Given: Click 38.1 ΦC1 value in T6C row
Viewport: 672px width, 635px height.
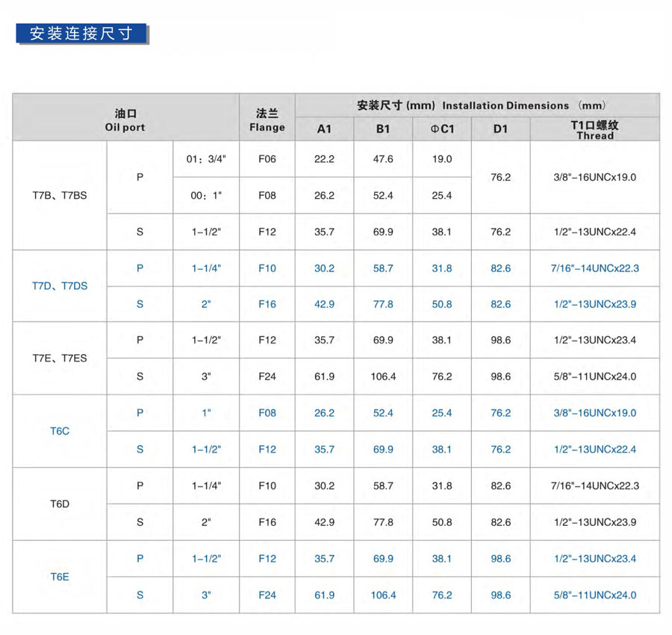Looking at the screenshot, I should 442,449.
